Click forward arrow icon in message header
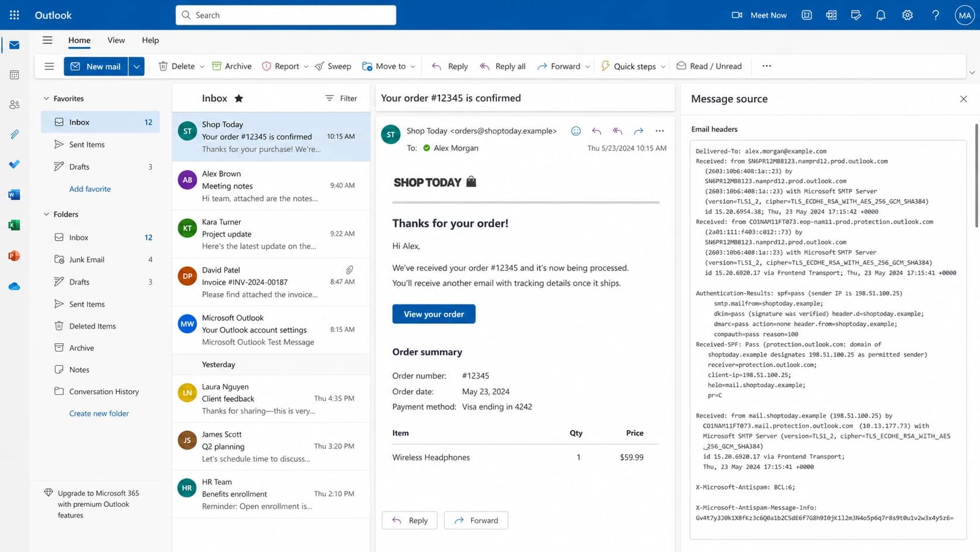Screen dimensions: 980x552 [638, 131]
